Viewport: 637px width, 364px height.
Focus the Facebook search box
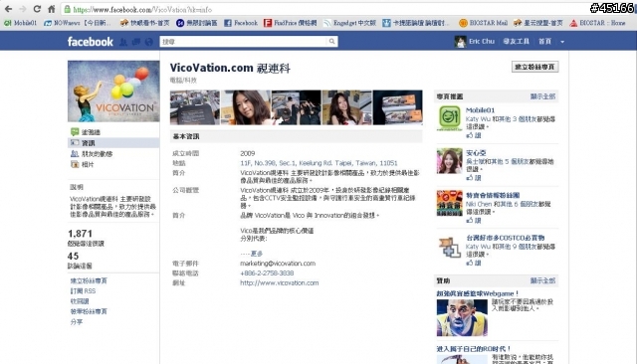pos(243,42)
